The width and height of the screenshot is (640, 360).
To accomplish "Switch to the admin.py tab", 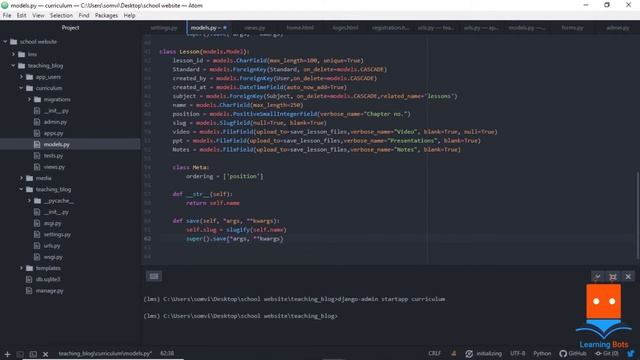I will tap(617, 28).
